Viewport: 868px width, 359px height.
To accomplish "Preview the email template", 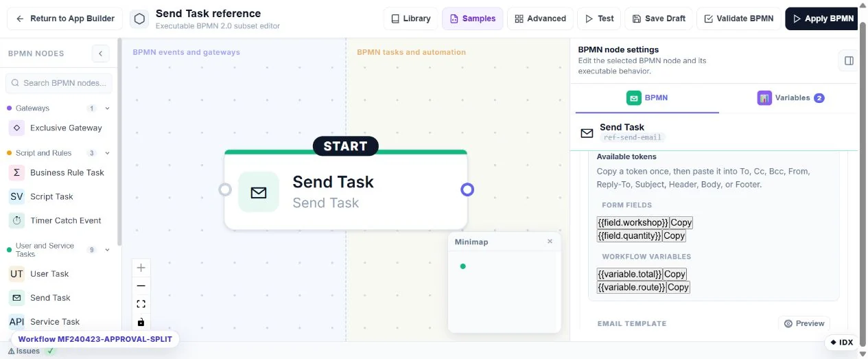I will (804, 323).
